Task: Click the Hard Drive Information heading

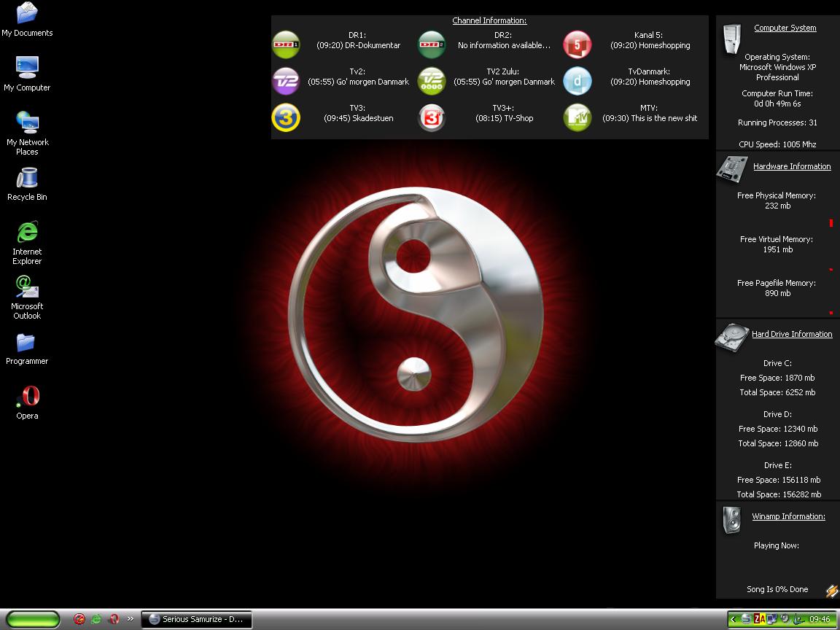Action: click(x=792, y=334)
